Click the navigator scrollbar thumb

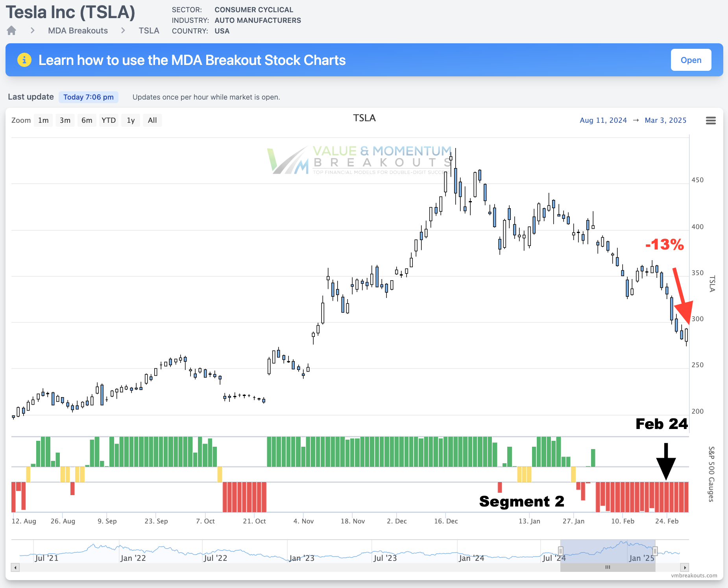click(x=608, y=568)
